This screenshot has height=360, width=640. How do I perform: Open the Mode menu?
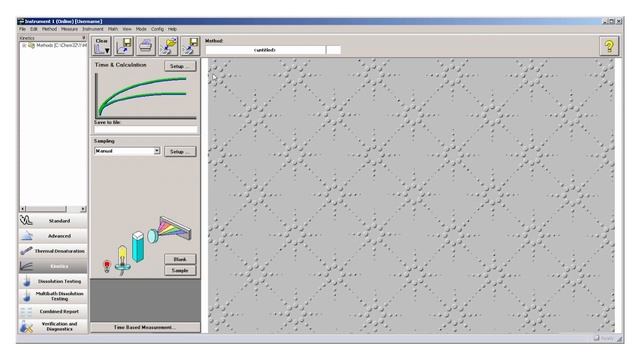click(141, 29)
